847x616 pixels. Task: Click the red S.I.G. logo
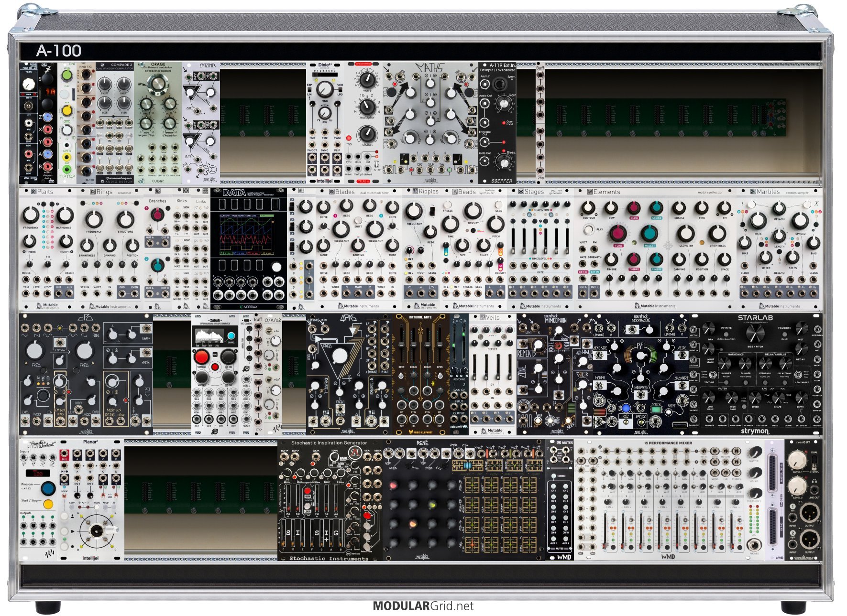click(x=355, y=453)
